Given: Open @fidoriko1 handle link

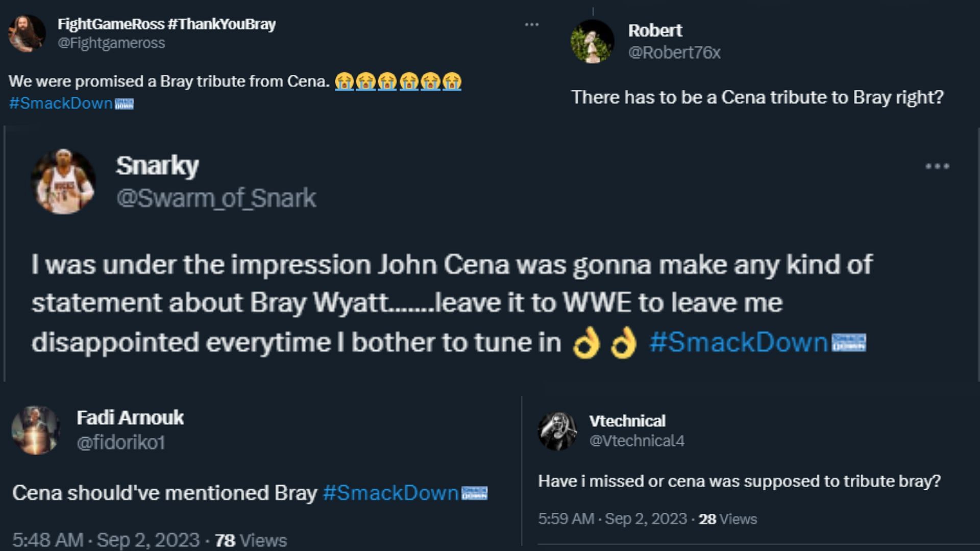Looking at the screenshot, I should point(121,442).
